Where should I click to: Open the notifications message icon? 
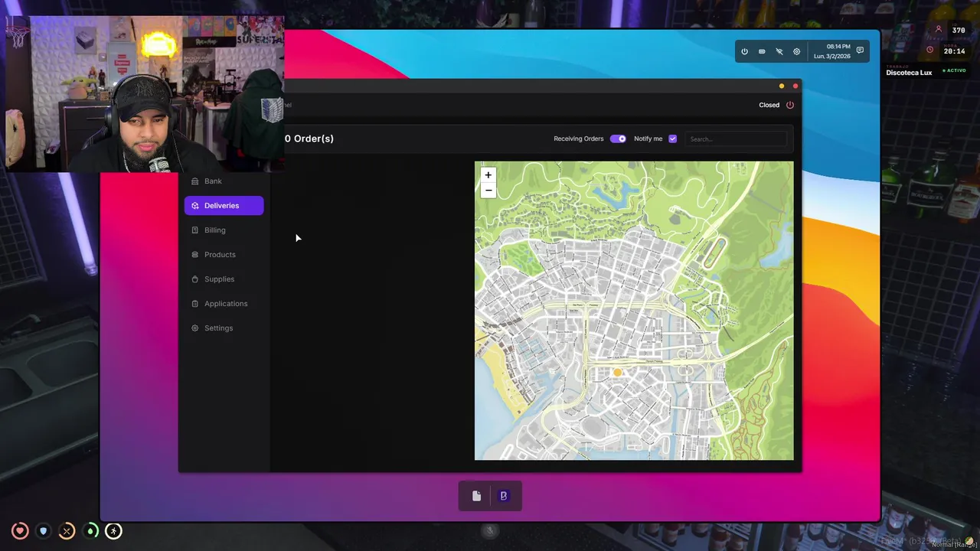tap(860, 51)
